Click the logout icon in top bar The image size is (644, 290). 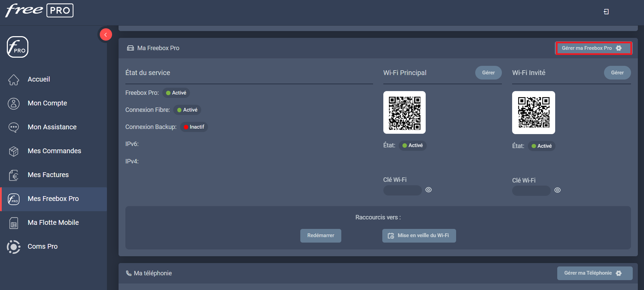(x=606, y=12)
